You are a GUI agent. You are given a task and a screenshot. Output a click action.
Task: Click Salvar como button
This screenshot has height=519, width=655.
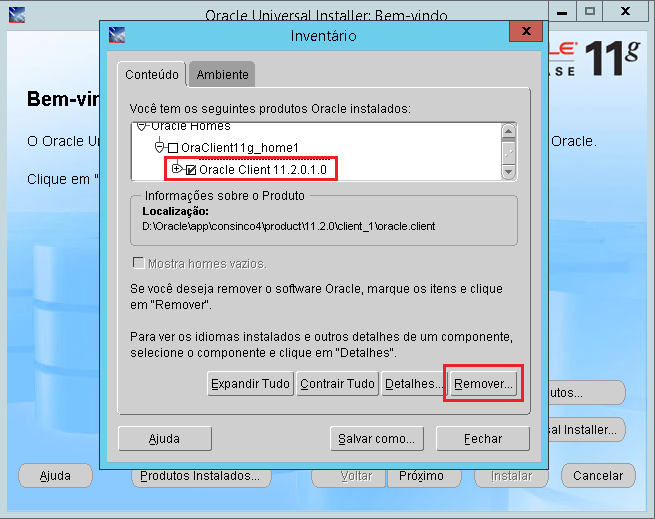pos(377,438)
